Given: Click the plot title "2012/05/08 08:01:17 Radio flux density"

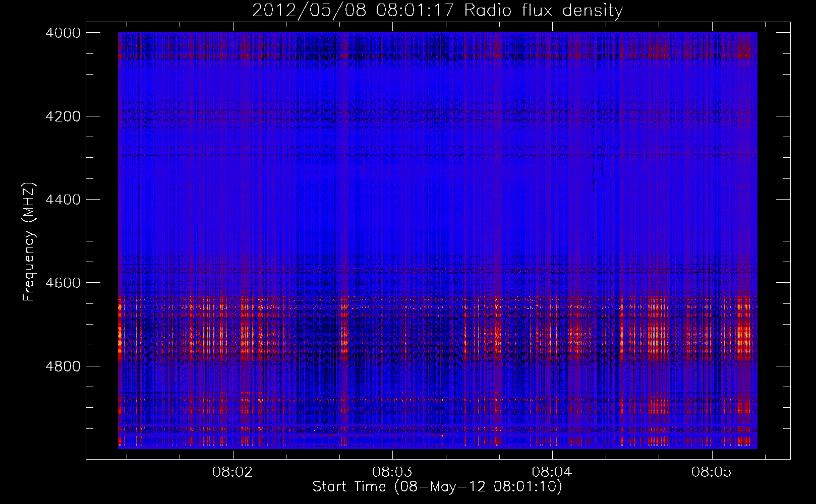Looking at the screenshot, I should coord(437,10).
